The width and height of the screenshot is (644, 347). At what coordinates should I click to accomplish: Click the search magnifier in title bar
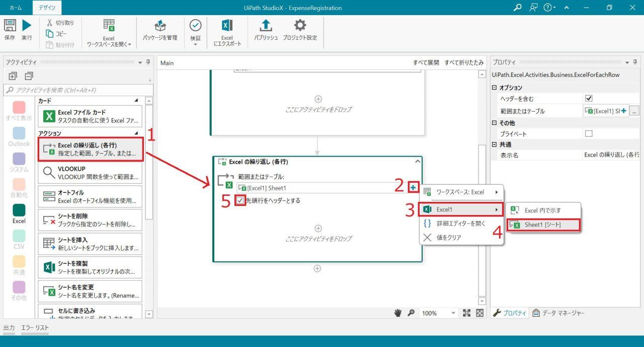pyautogui.click(x=517, y=8)
